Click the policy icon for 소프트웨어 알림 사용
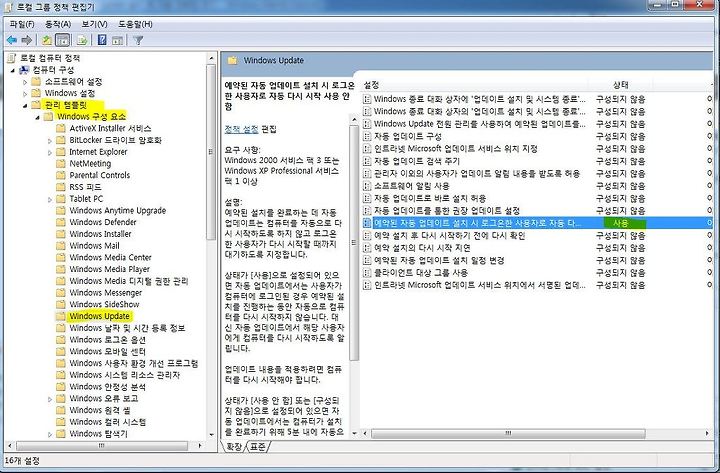This screenshot has width=720, height=473. click(366, 186)
